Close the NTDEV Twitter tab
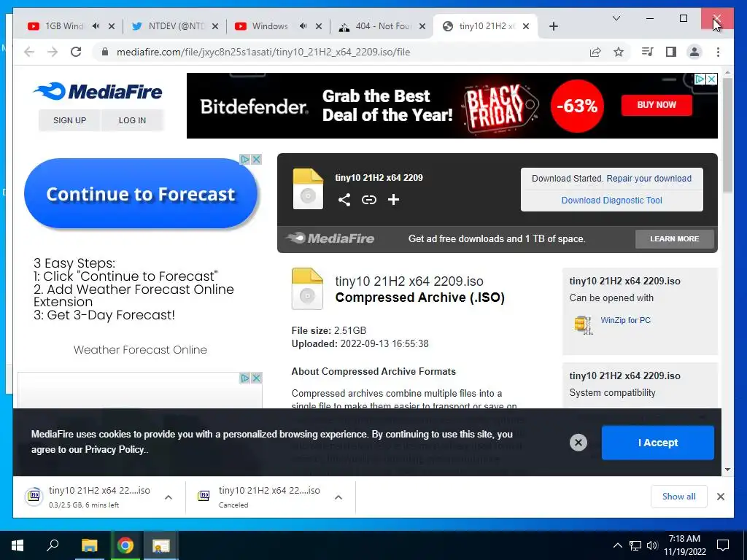Viewport: 747px width, 560px height. coord(215,26)
